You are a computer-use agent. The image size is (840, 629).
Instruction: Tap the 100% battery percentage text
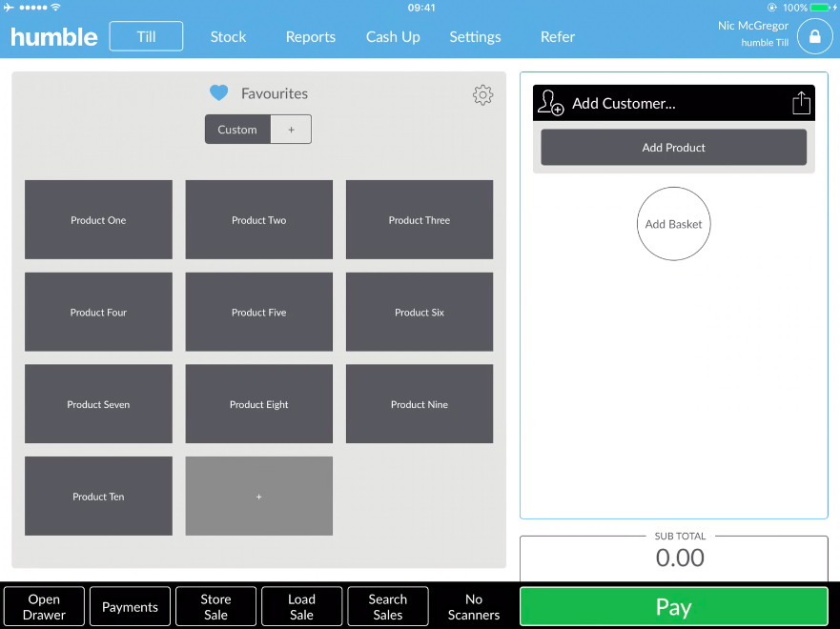point(795,8)
